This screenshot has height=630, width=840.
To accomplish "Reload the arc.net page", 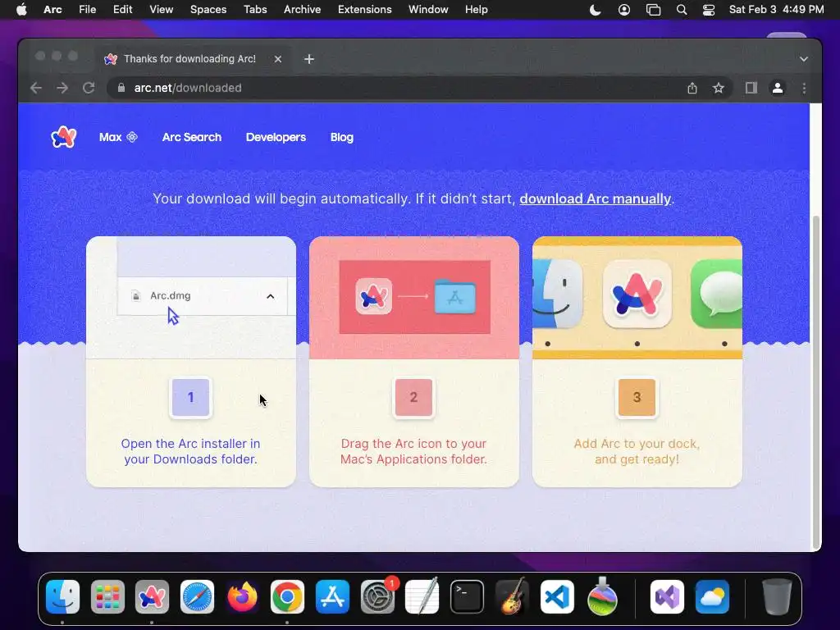I will [x=89, y=88].
